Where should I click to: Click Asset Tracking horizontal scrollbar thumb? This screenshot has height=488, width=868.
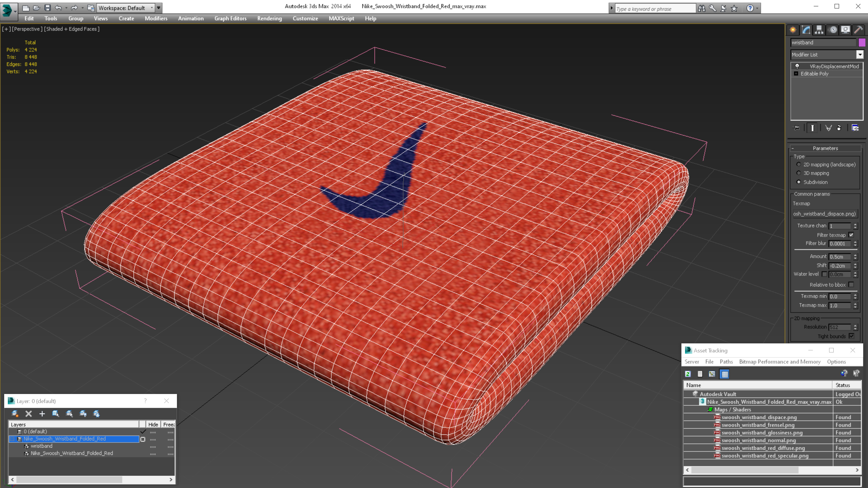pyautogui.click(x=745, y=470)
